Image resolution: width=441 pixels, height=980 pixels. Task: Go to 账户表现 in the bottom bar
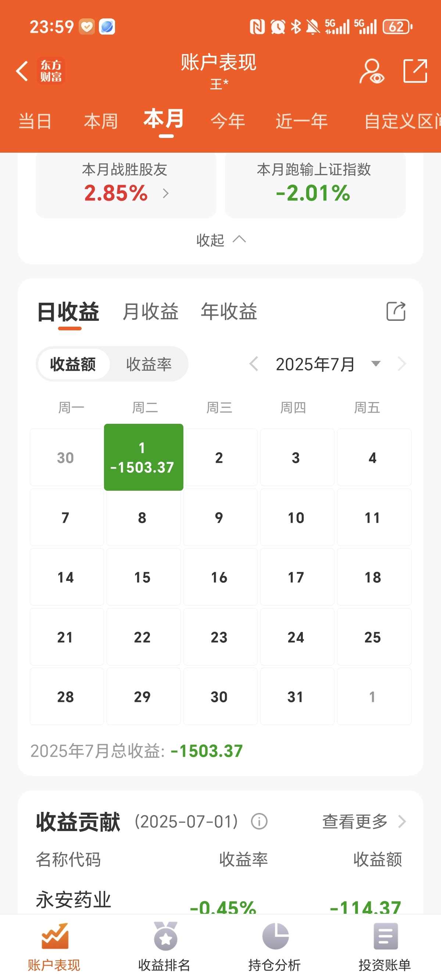click(x=54, y=947)
